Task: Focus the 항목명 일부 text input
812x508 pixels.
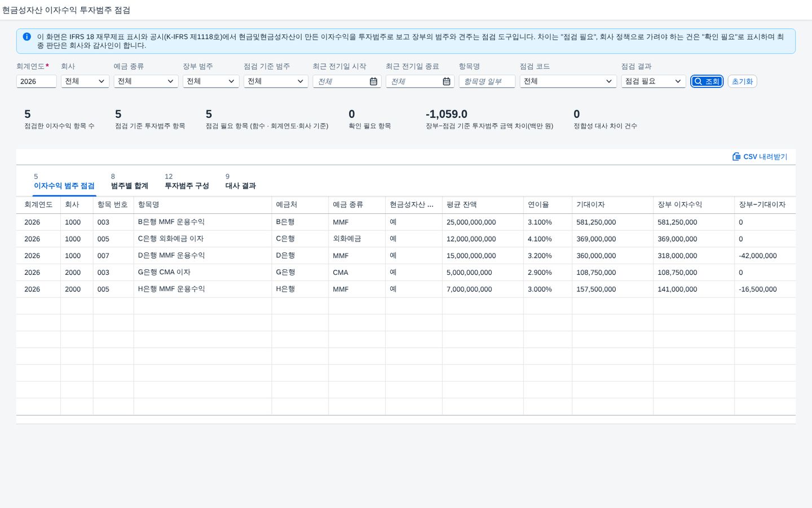Action: [487, 81]
